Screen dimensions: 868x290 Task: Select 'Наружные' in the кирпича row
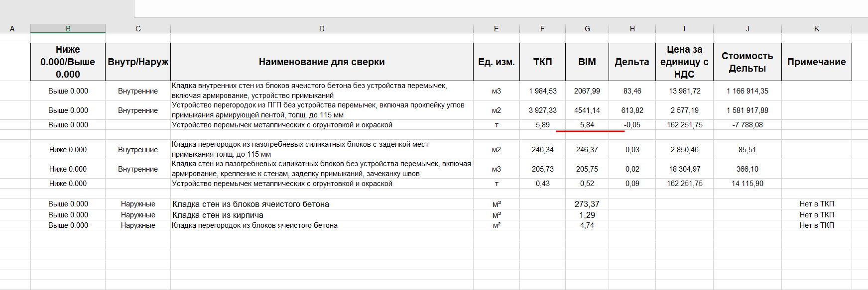[x=138, y=215]
